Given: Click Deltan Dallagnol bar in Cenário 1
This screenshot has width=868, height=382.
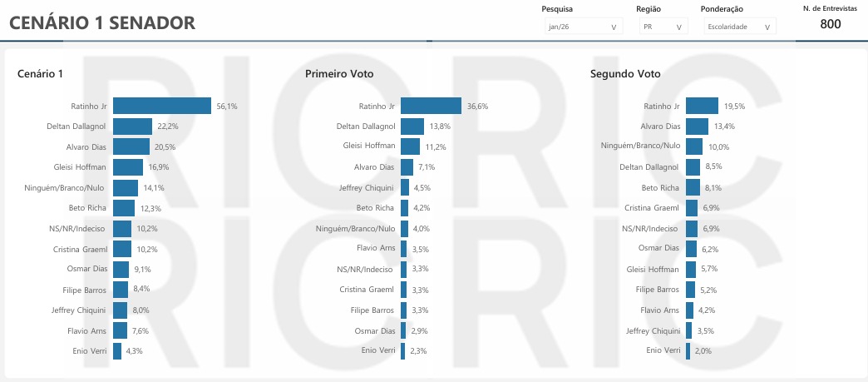Looking at the screenshot, I should pos(132,127).
